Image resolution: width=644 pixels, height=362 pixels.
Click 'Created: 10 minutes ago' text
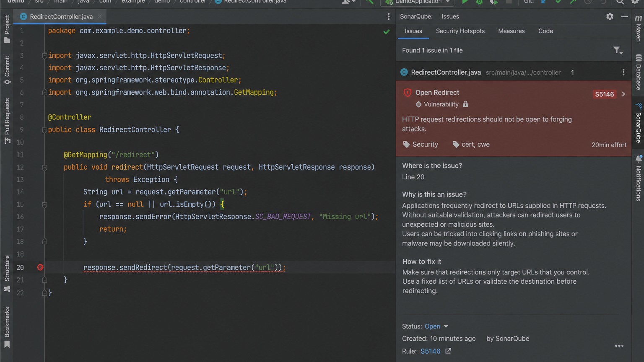(439, 339)
